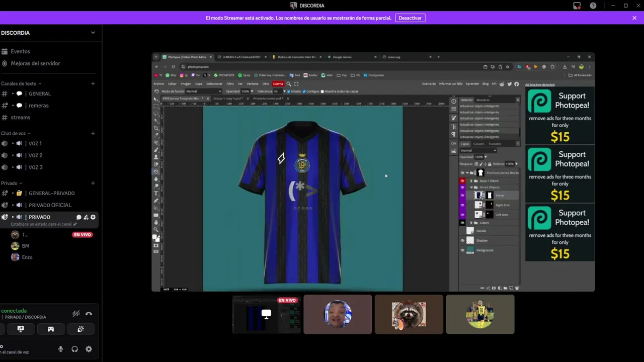This screenshot has height=362, width=644.
Task: Open chat for PRIVADO voice channel
Action: pos(78,217)
